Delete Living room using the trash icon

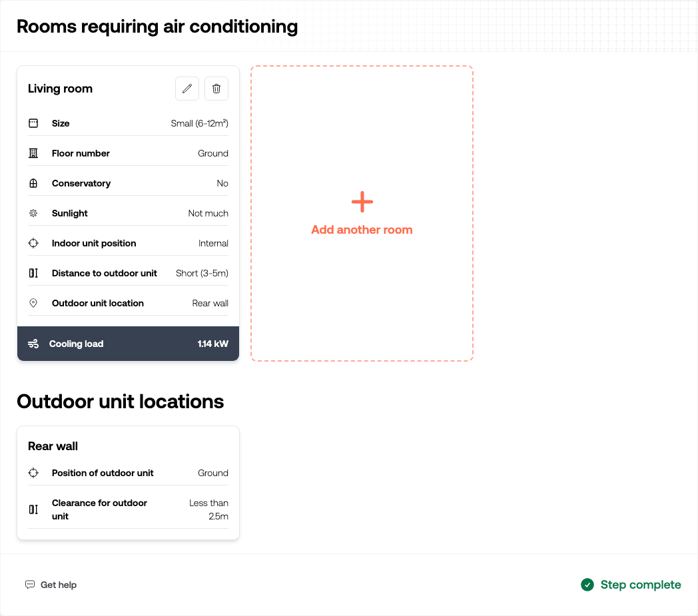pyautogui.click(x=216, y=89)
